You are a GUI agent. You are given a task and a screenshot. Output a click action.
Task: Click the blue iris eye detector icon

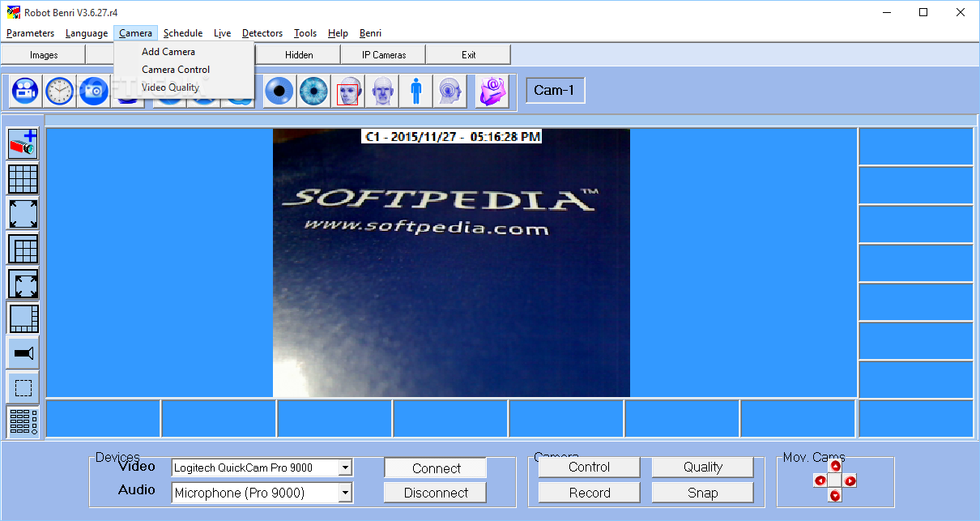click(x=313, y=91)
